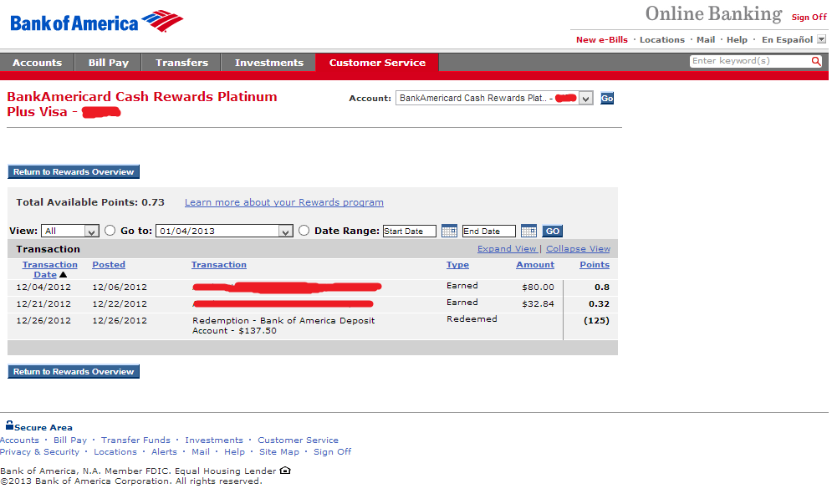The height and width of the screenshot is (504, 832).
Task: Open the End Date calendar picker
Action: [528, 231]
